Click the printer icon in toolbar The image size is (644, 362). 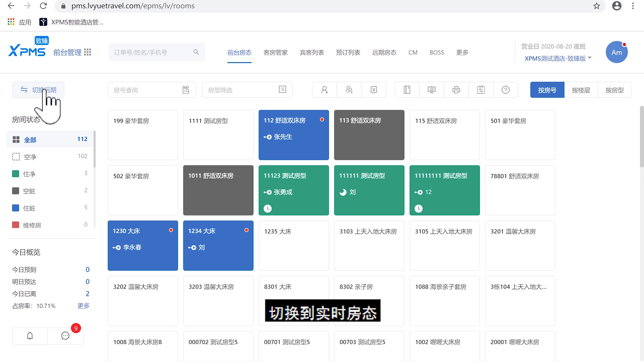456,90
